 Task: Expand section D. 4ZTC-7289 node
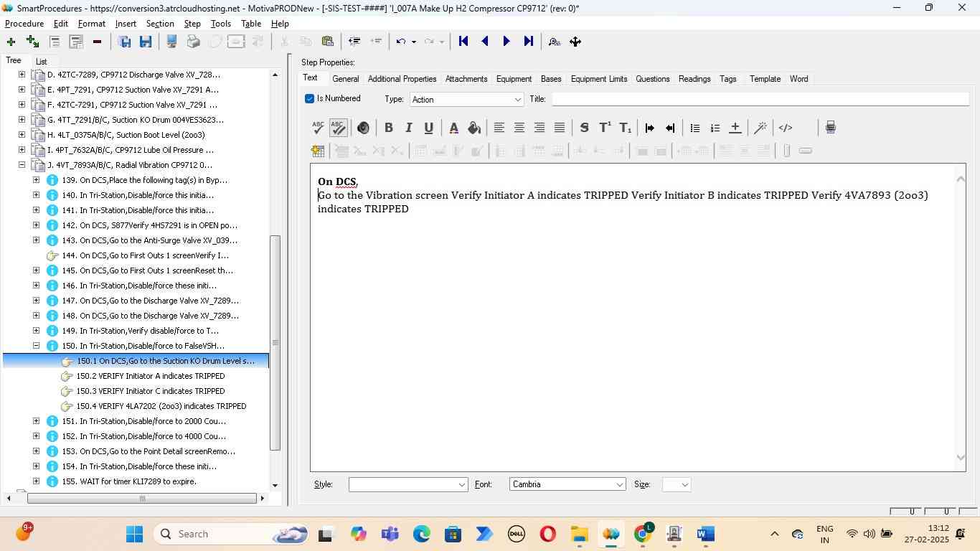(22, 75)
